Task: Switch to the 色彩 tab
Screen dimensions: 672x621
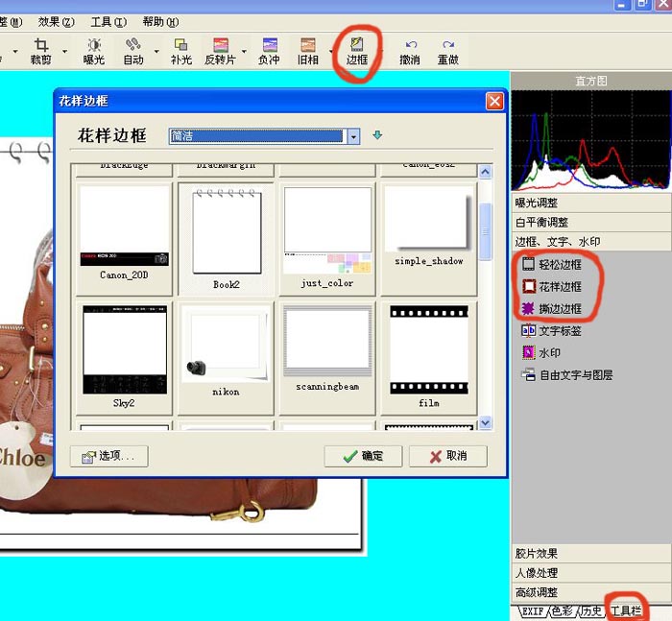Action: pos(562,611)
